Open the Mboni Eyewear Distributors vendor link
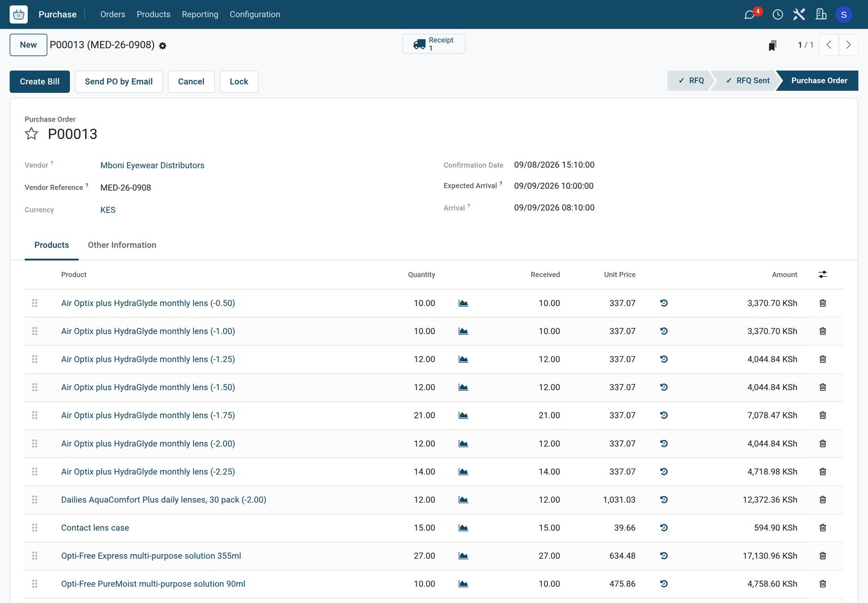868x603 pixels. [152, 166]
